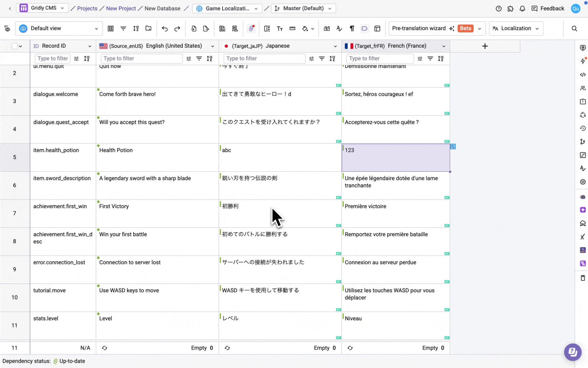
Task: Expand the Default view dropdown
Action: pos(59,29)
